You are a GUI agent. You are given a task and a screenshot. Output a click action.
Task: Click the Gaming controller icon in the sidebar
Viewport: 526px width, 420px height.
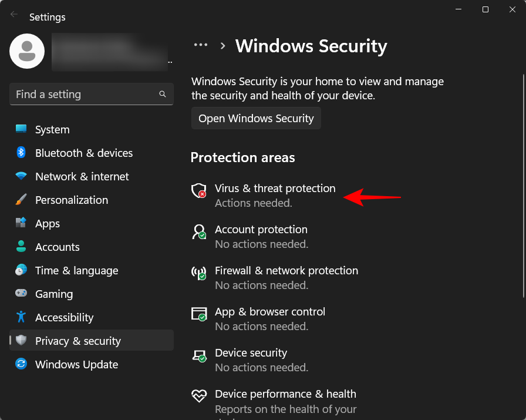21,294
